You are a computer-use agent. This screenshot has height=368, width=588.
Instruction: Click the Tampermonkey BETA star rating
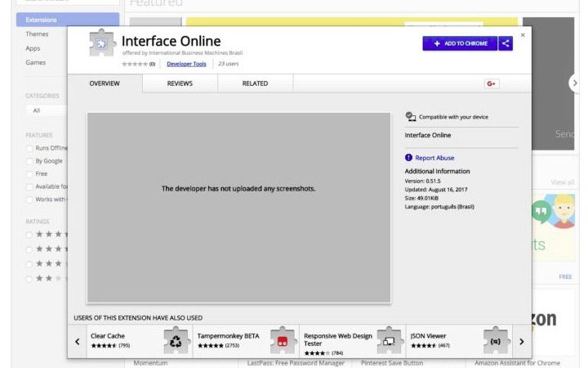coord(211,345)
